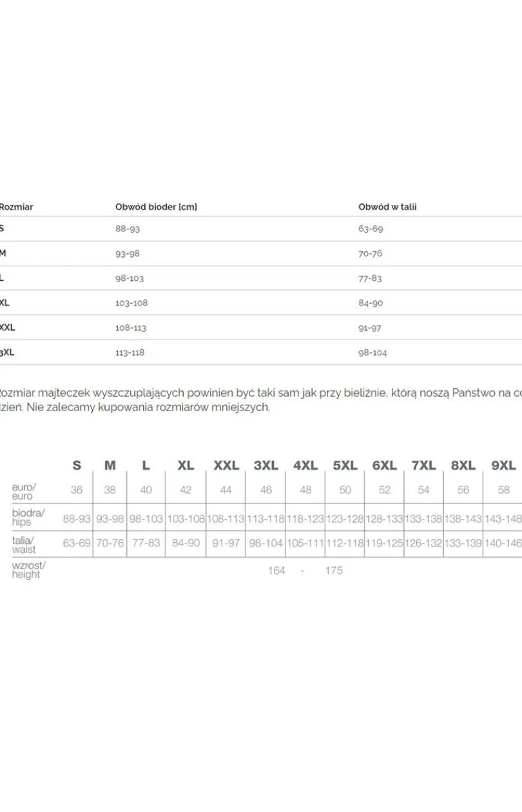Click the Obwód bioder [cm] header
The image size is (522, 812).
click(x=156, y=207)
